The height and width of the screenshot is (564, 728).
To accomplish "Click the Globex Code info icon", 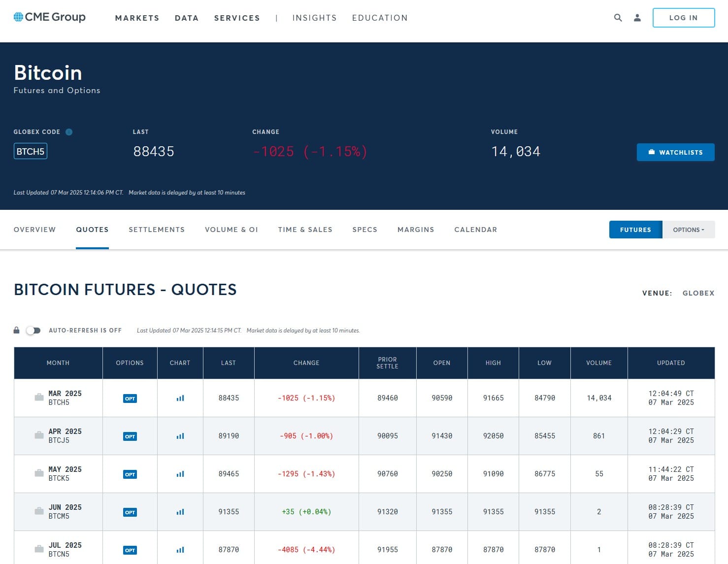I will [x=69, y=132].
